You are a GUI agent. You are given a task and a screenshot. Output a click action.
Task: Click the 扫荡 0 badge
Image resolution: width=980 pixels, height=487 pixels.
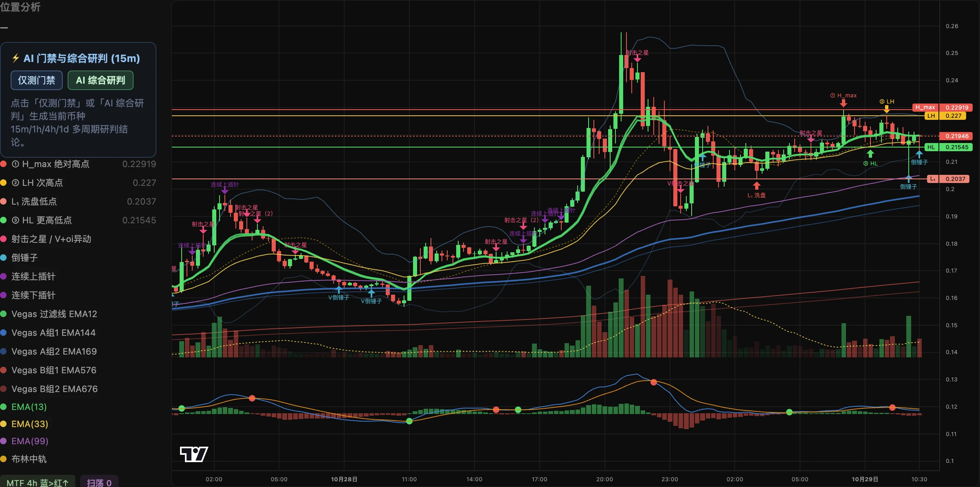99,483
